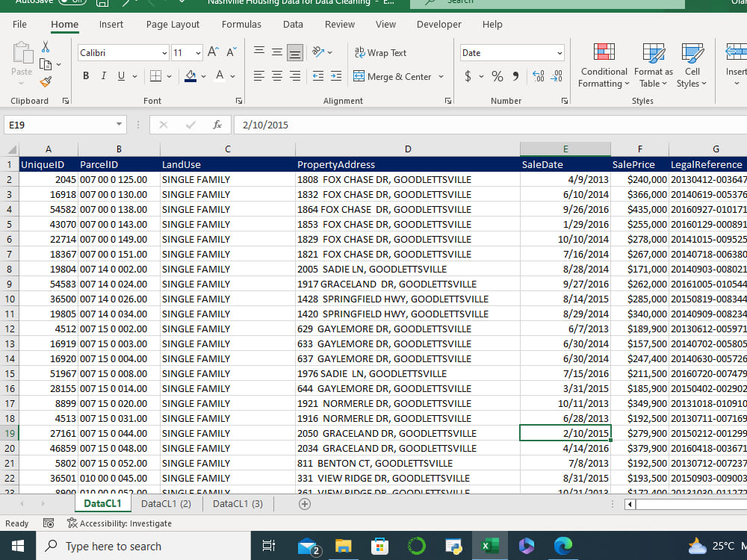
Task: Select row 19 header
Action: pyautogui.click(x=10, y=433)
